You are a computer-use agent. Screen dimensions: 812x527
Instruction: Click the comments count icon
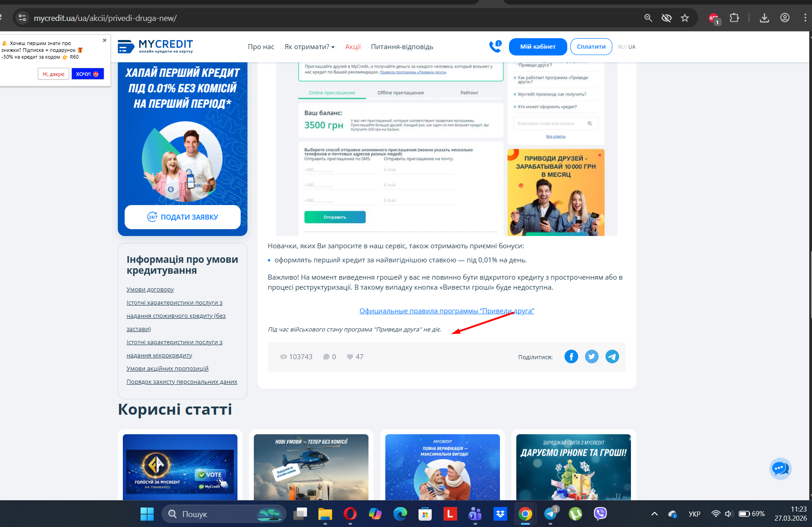coord(326,357)
